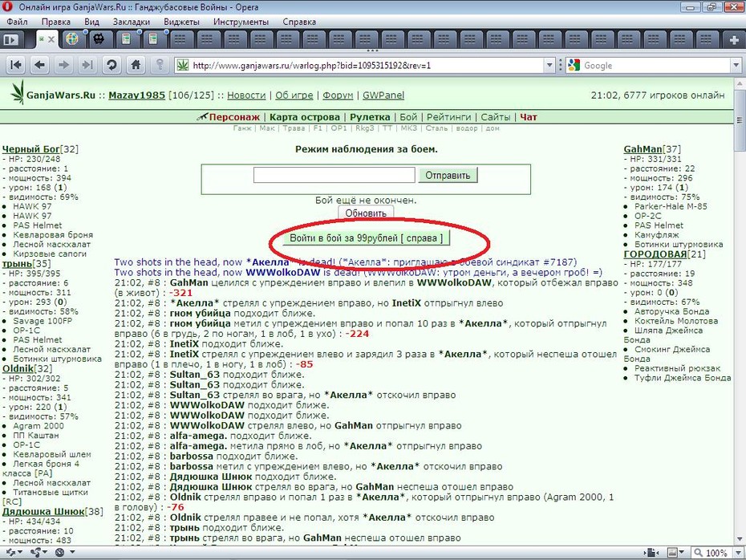
Task: Click the Rewind navigation button
Action: coord(16,65)
